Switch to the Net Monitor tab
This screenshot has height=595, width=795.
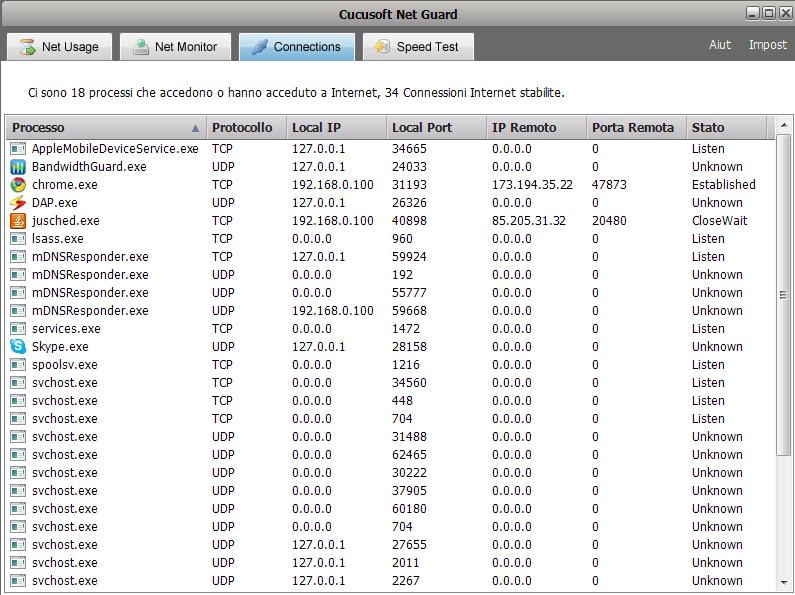pos(175,47)
